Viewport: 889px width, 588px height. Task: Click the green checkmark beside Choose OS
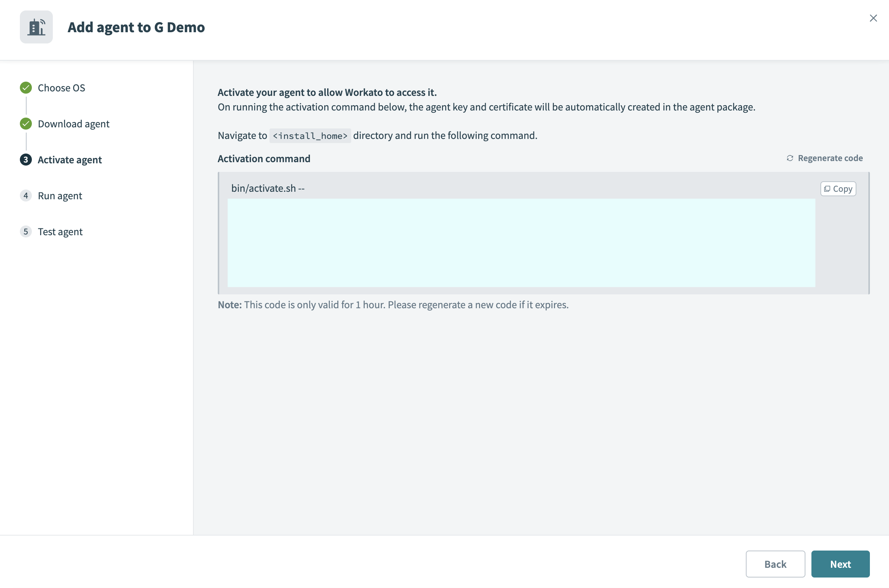(x=25, y=87)
